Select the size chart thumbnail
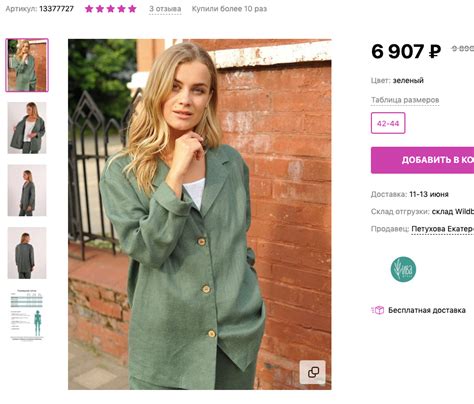The image size is (474, 404). (x=27, y=315)
